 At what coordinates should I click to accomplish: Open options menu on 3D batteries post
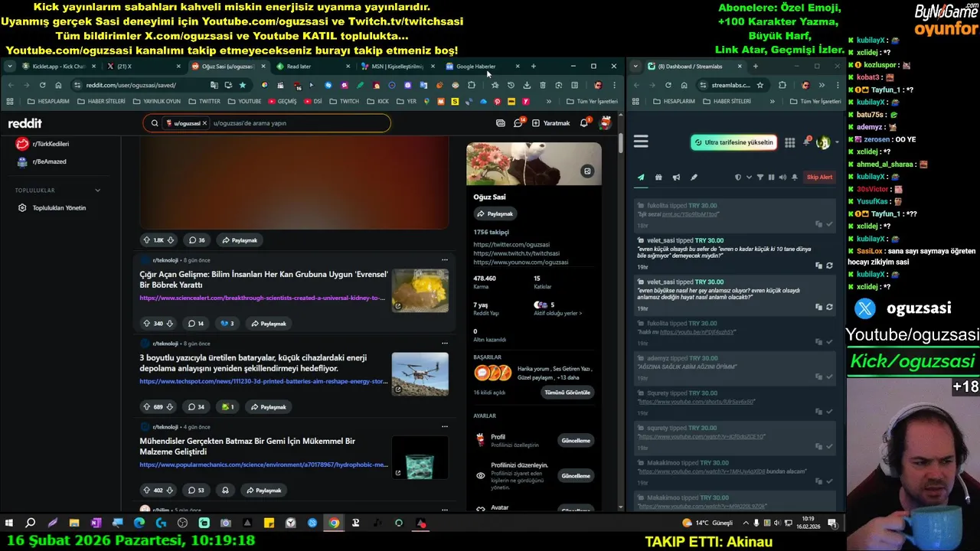(x=444, y=343)
